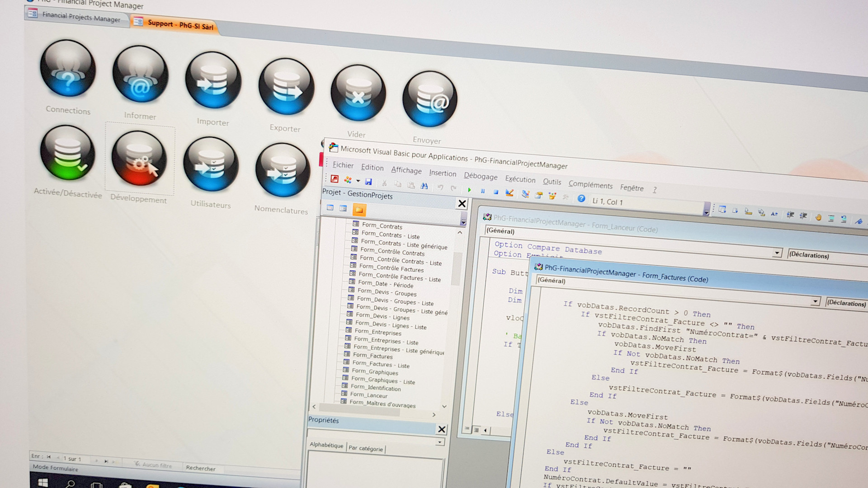Open the Compléments menu
The image size is (868, 488).
coord(590,185)
